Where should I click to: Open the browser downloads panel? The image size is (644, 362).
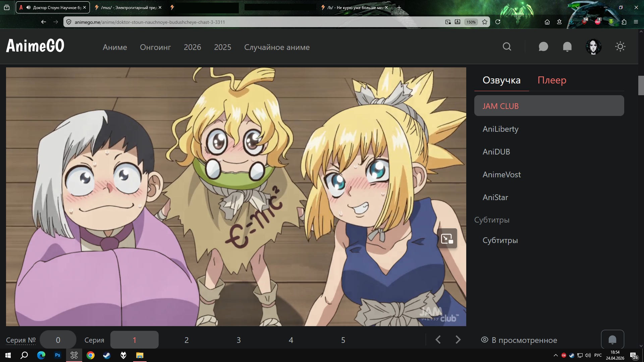pyautogui.click(x=572, y=22)
